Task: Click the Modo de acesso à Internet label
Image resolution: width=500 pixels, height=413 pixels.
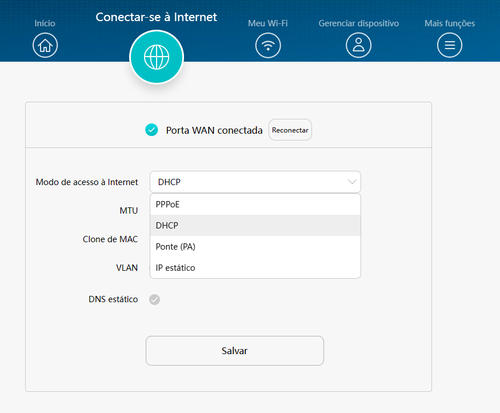Action: pyautogui.click(x=87, y=182)
